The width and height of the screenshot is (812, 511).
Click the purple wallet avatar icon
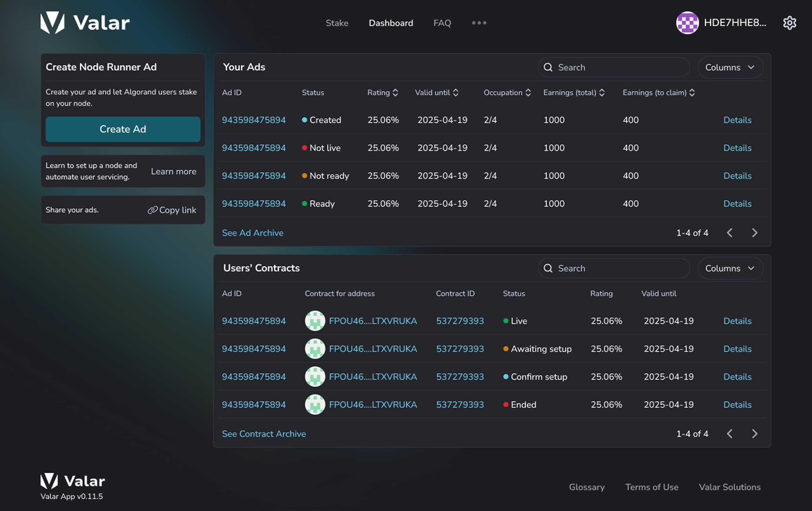pos(687,23)
